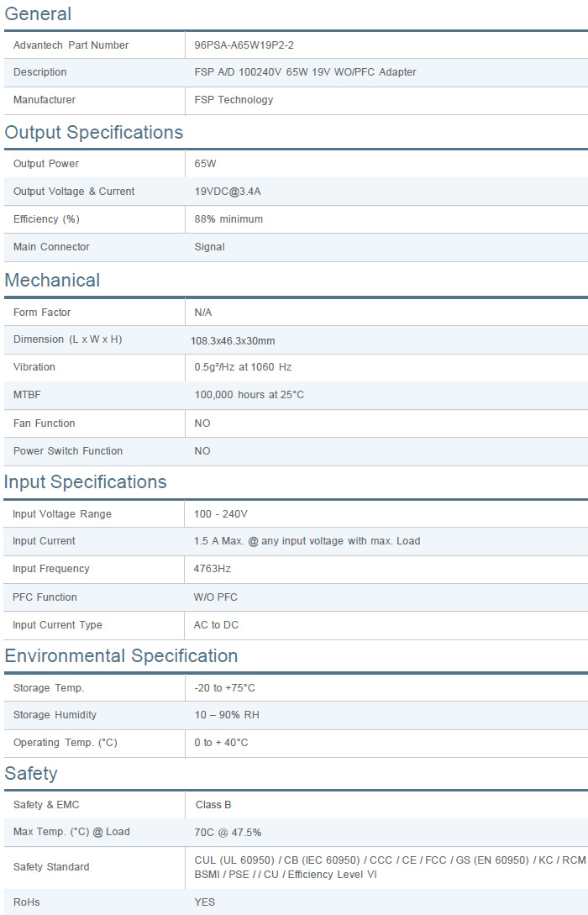588x915 pixels.
Task: Click the Main Connector row label
Action: pyautogui.click(x=51, y=247)
